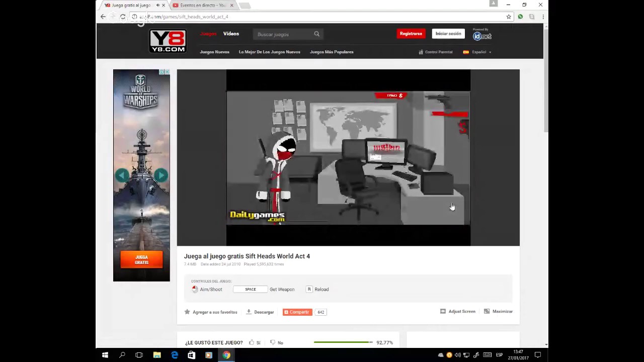644x362 pixels.
Task: Click the volume speaker tray icon
Action: [x=457, y=355]
